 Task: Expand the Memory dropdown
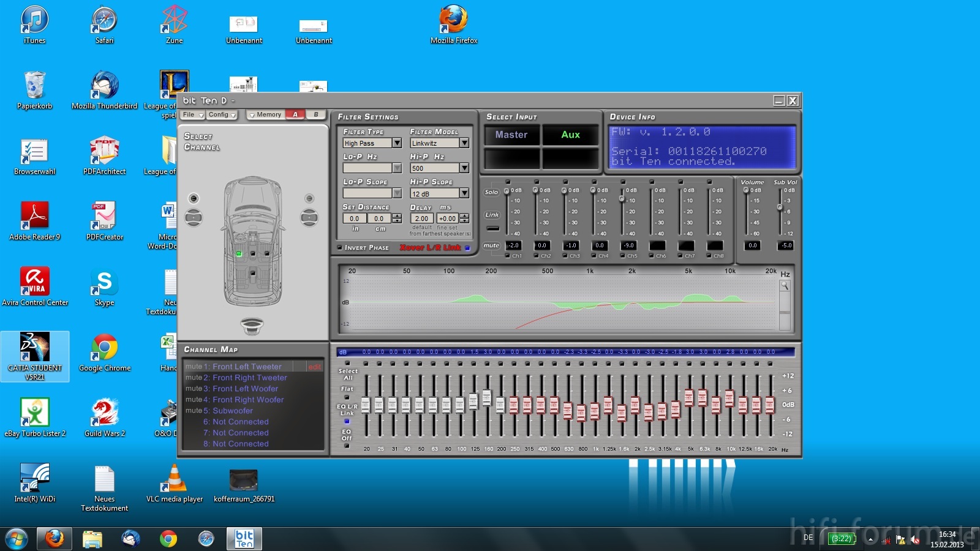[x=266, y=114]
